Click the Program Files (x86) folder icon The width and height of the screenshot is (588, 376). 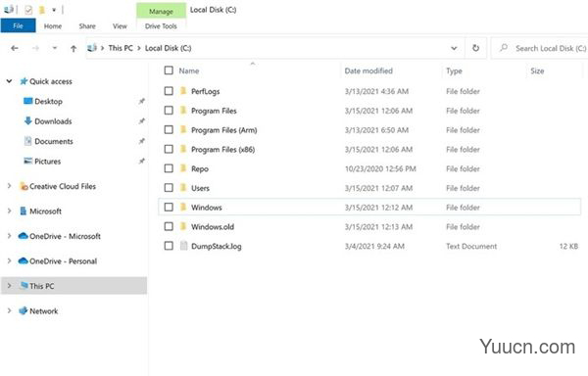tap(183, 149)
